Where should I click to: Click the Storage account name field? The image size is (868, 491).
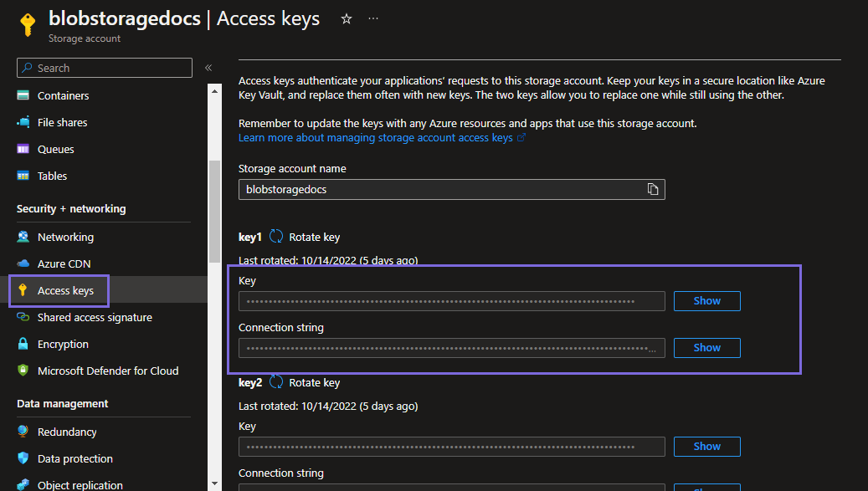click(x=451, y=190)
